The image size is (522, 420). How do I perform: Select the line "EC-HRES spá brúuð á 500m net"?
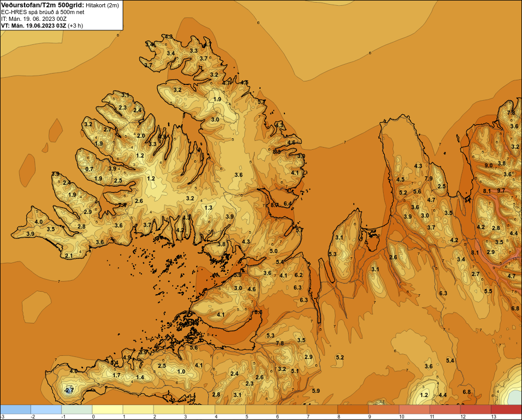(x=43, y=12)
